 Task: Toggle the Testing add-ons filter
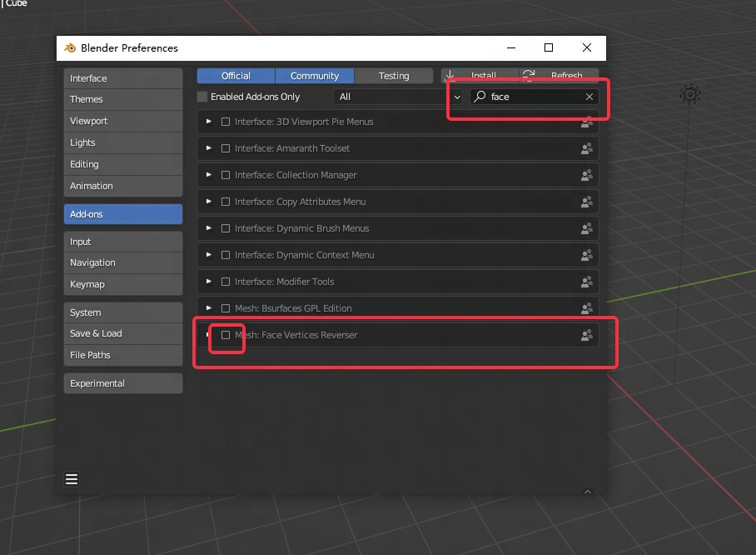(x=394, y=76)
